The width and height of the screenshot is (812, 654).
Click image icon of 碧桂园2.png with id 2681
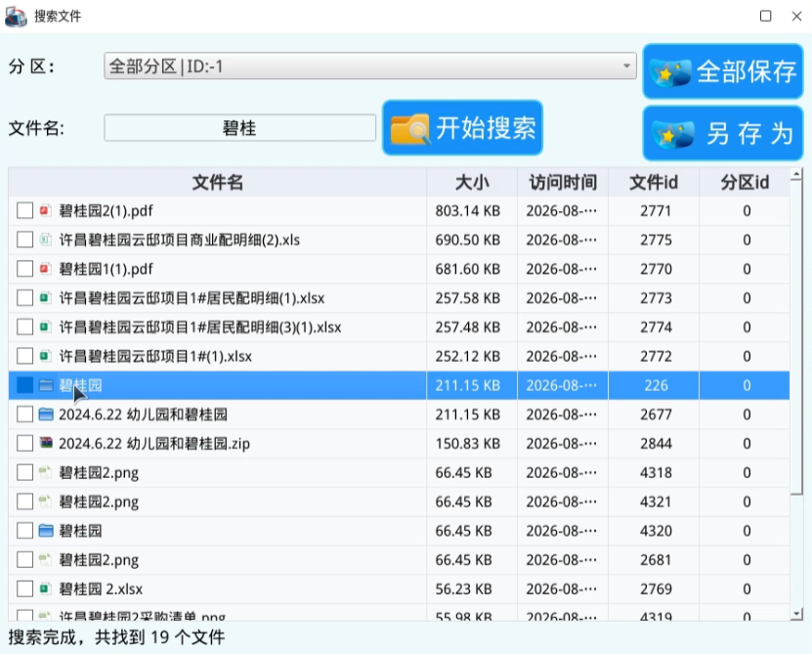click(46, 559)
